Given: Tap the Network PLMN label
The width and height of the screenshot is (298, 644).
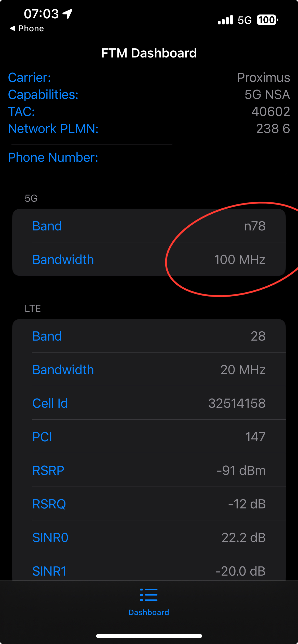Looking at the screenshot, I should point(53,129).
